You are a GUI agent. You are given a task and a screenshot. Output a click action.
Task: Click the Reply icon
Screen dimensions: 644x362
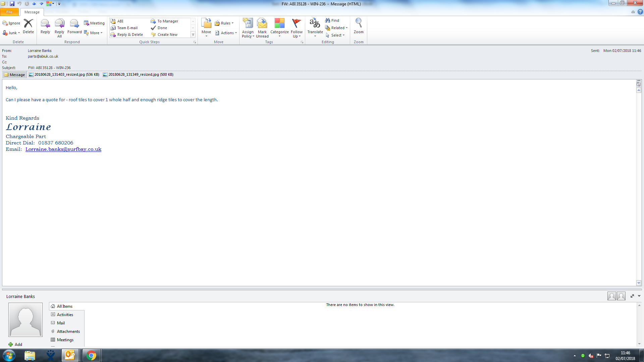45,26
